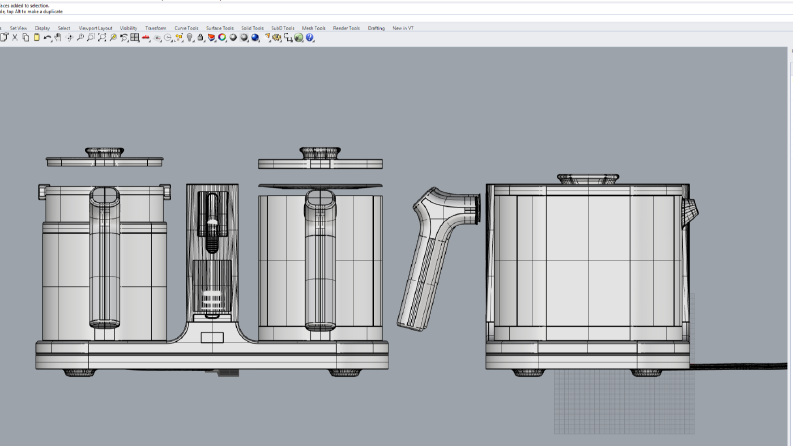Switch to the Viewport Layout tab
Viewport: 793px width, 446px height.
click(x=95, y=28)
